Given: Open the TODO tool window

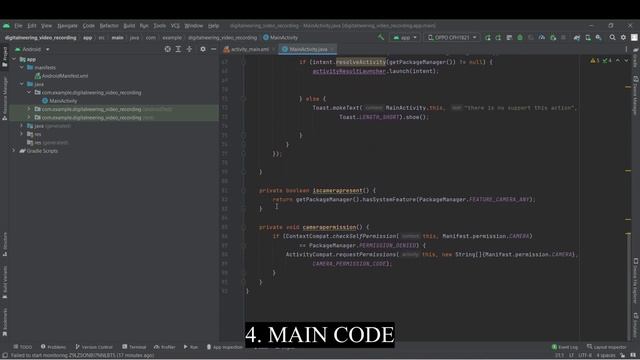Looking at the screenshot, I should pos(22,347).
